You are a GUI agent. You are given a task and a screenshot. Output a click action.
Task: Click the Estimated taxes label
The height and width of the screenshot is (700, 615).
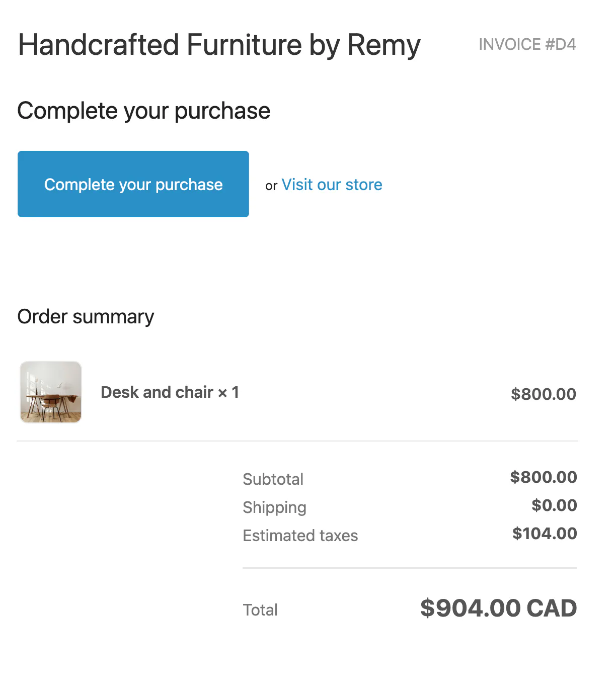coord(300,536)
